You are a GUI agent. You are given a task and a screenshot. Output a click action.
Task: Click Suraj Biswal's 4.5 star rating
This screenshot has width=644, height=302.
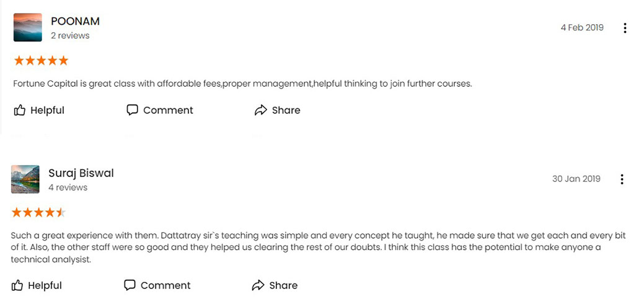point(38,212)
